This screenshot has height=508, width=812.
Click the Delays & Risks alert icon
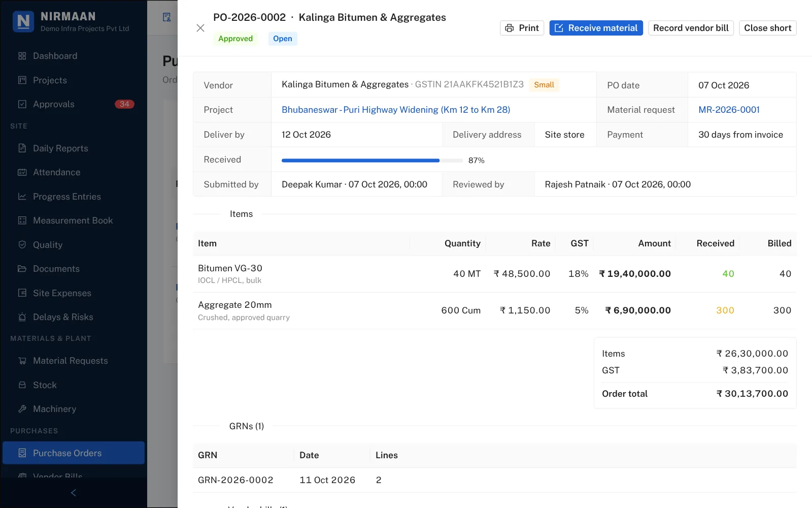coord(22,317)
